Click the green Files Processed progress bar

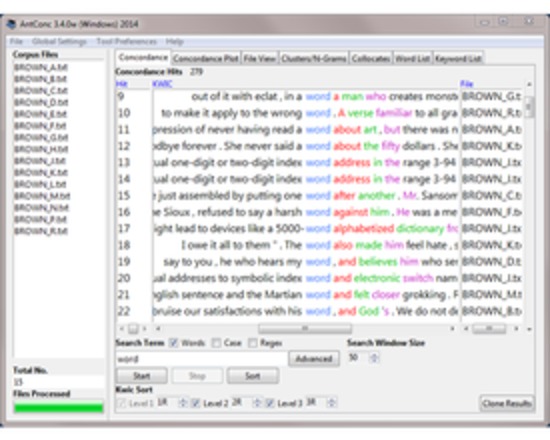59,407
